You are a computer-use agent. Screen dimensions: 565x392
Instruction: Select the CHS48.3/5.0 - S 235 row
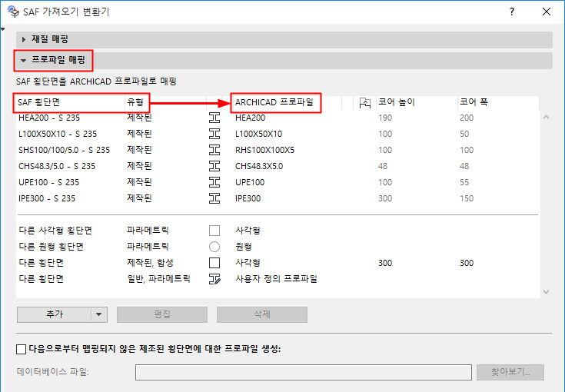click(278, 166)
